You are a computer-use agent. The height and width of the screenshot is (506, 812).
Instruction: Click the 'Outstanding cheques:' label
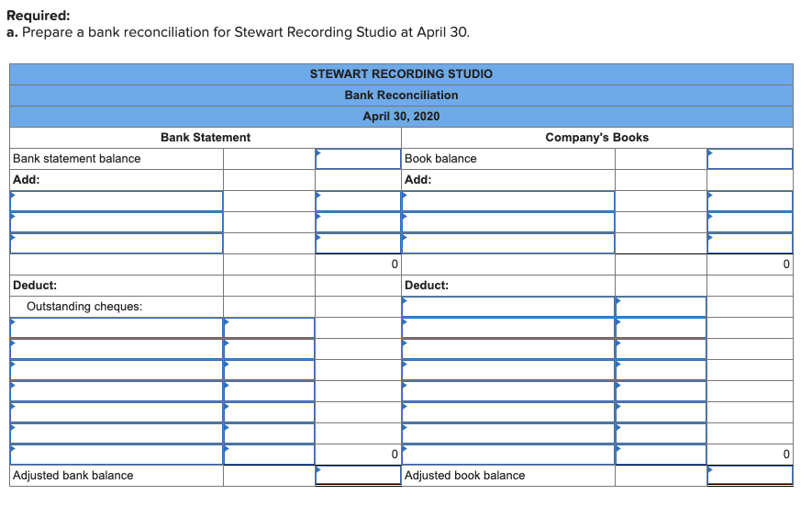coord(84,307)
